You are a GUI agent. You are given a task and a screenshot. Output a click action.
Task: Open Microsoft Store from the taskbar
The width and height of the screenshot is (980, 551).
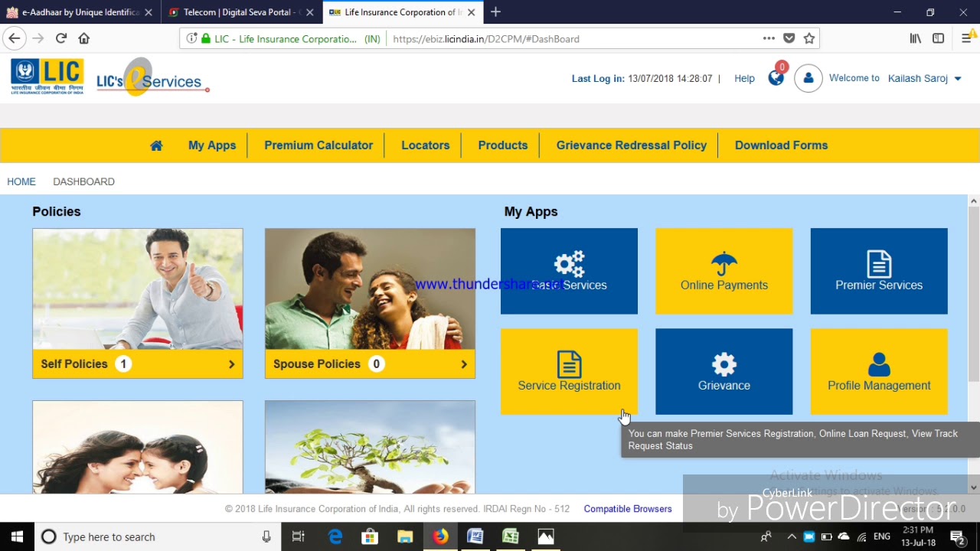point(370,536)
